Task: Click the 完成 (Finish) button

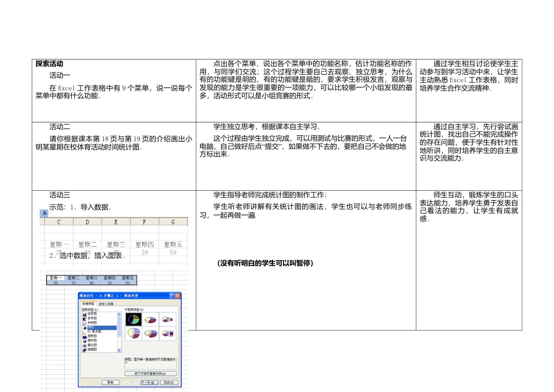Action: [x=170, y=383]
